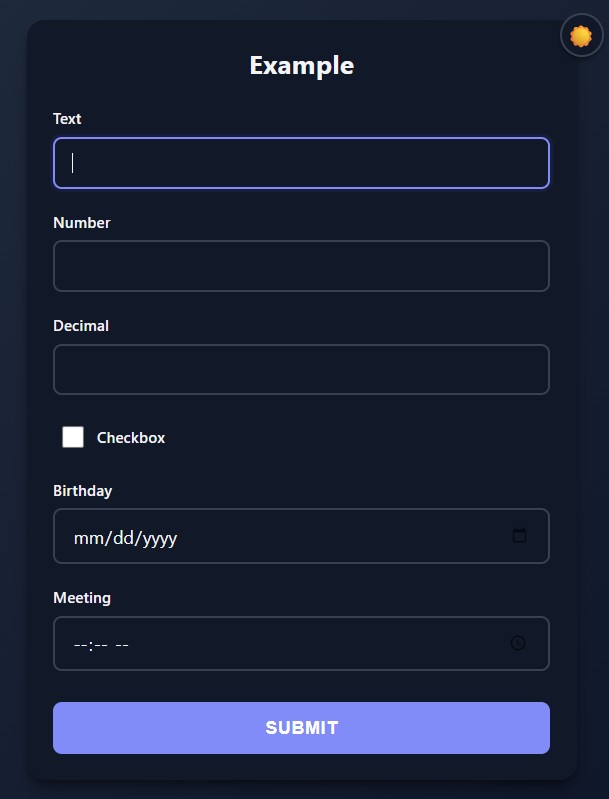The width and height of the screenshot is (609, 799).
Task: Click the "Decimal" field label
Action: click(x=81, y=326)
